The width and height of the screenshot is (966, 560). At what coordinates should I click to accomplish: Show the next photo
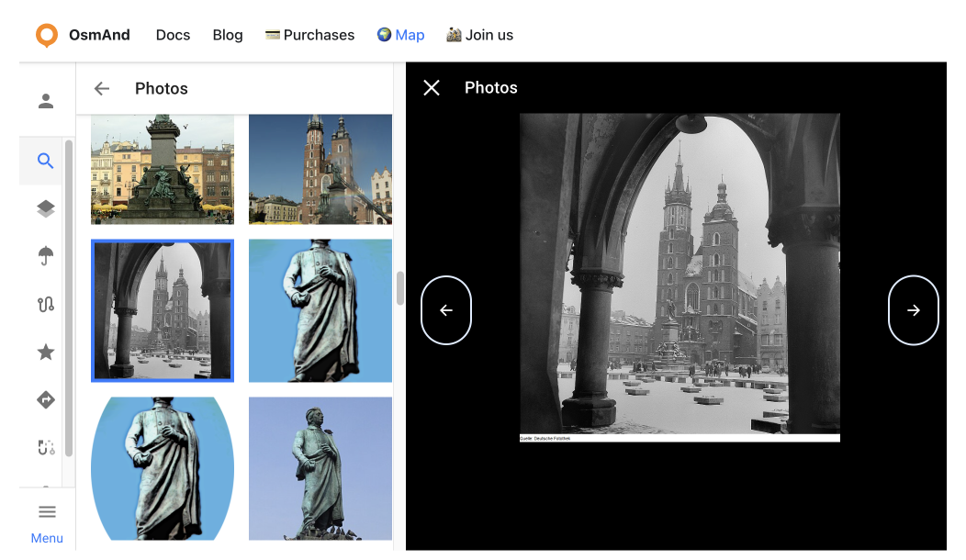click(914, 310)
